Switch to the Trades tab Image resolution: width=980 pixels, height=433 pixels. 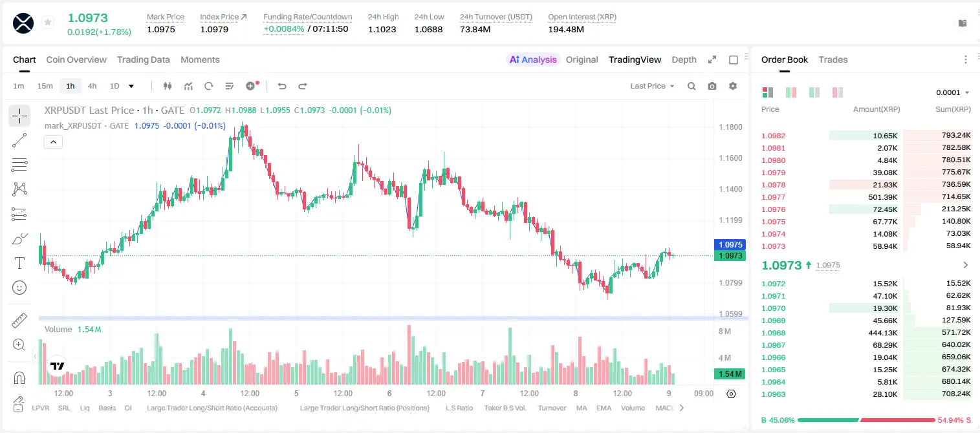pyautogui.click(x=833, y=59)
